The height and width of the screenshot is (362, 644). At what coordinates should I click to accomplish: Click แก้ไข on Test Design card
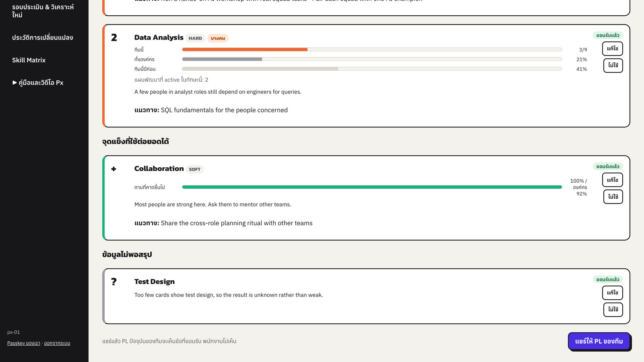coord(613,293)
